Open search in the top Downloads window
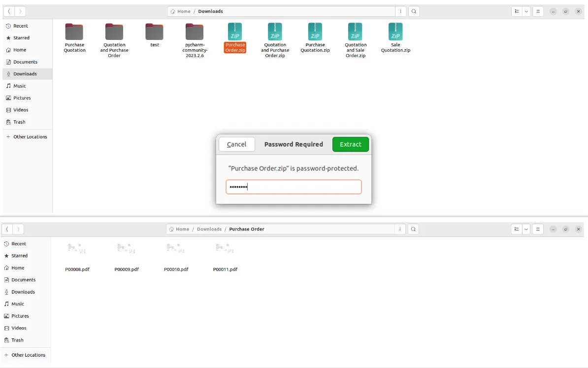 click(x=414, y=11)
